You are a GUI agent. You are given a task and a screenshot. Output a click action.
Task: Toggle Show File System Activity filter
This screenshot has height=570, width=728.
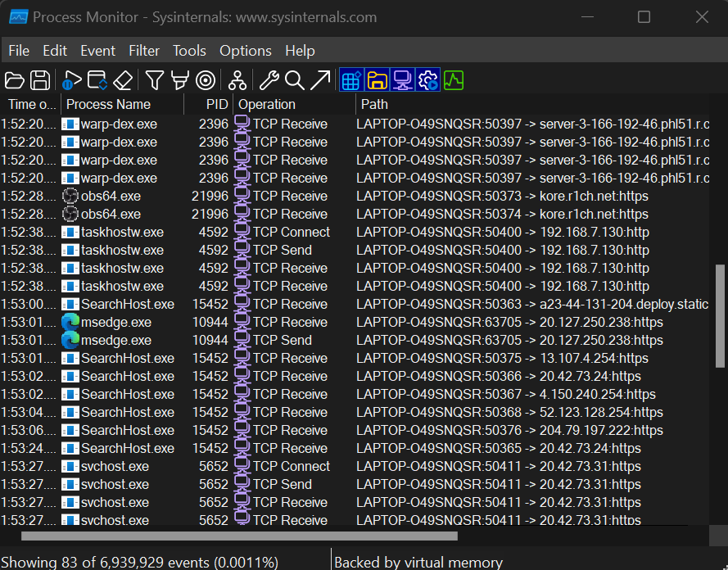point(378,80)
